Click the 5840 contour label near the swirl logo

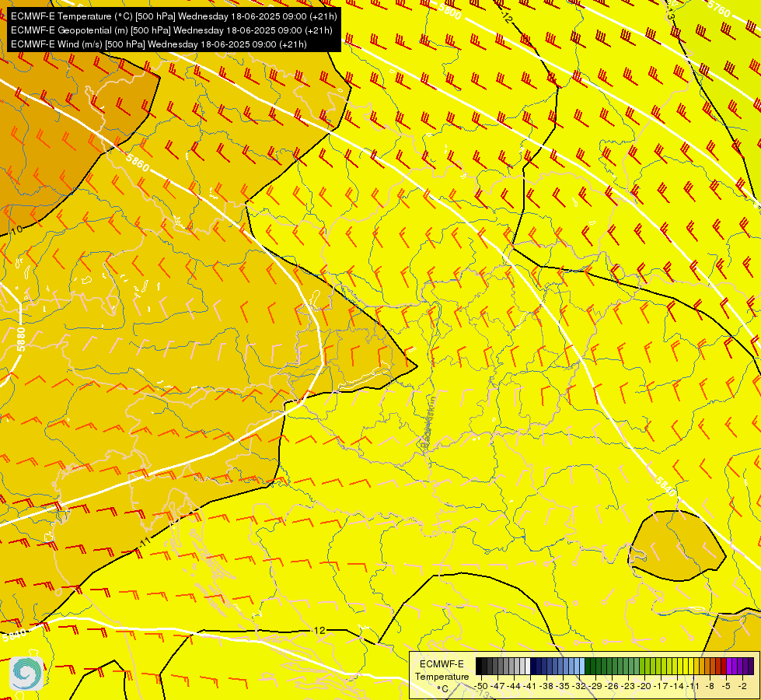pos(15,634)
